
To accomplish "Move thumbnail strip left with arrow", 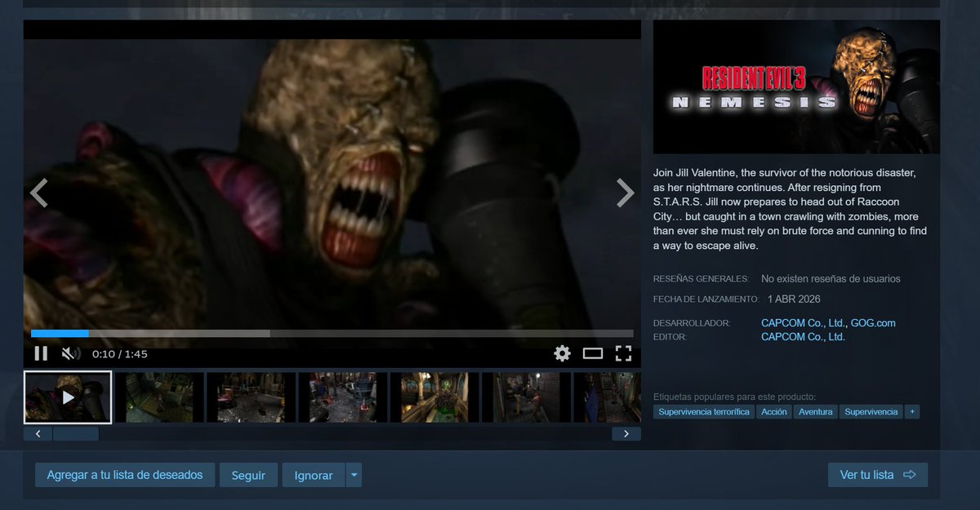I will tap(38, 434).
